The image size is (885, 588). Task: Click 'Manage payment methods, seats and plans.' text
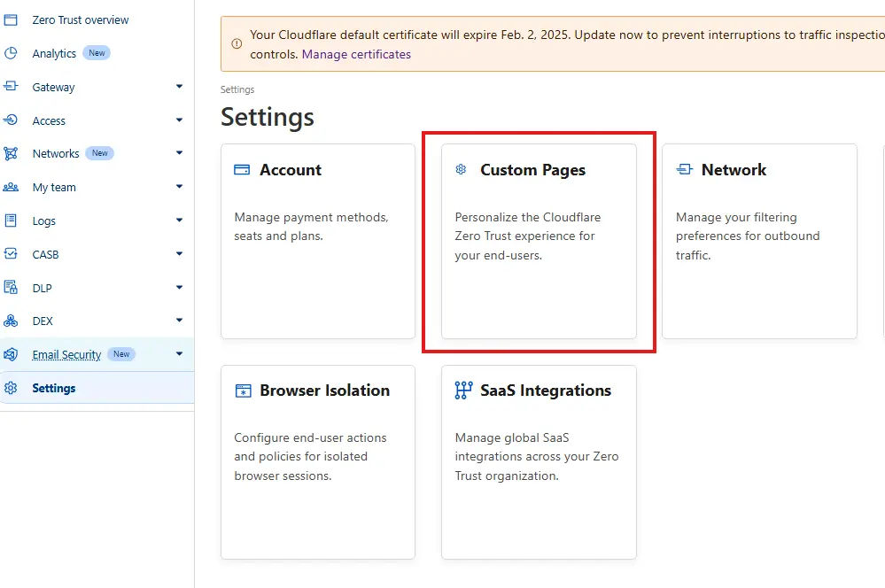click(x=312, y=227)
